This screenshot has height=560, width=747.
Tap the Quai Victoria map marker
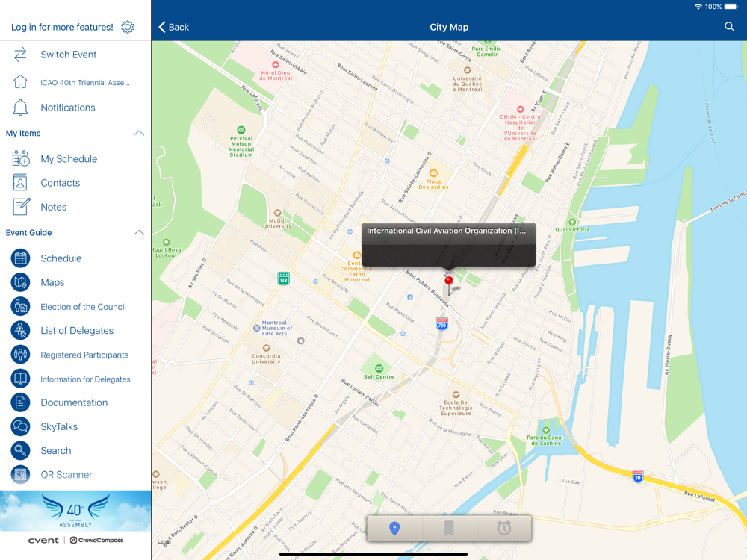[x=572, y=222]
